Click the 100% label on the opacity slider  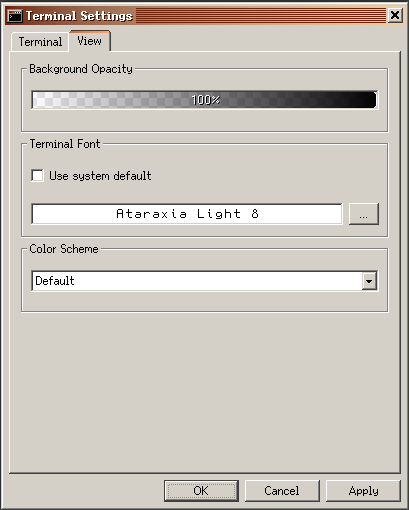pos(206,100)
